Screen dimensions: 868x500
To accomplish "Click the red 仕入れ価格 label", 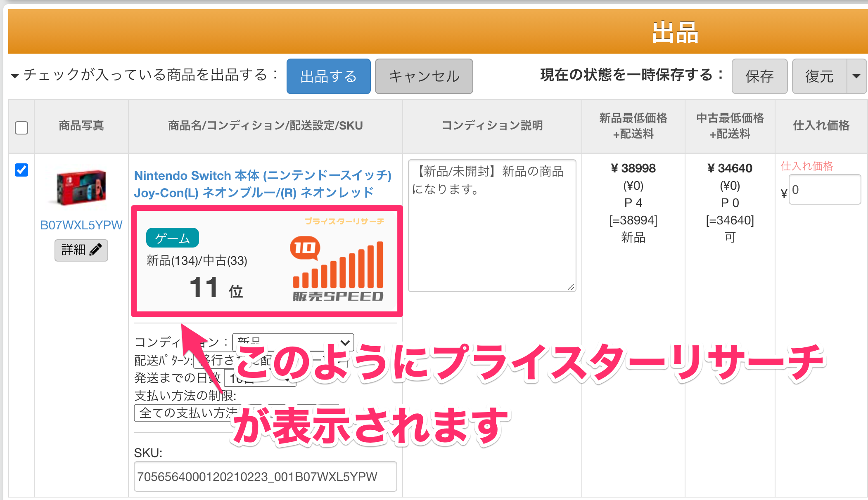I will (x=807, y=166).
